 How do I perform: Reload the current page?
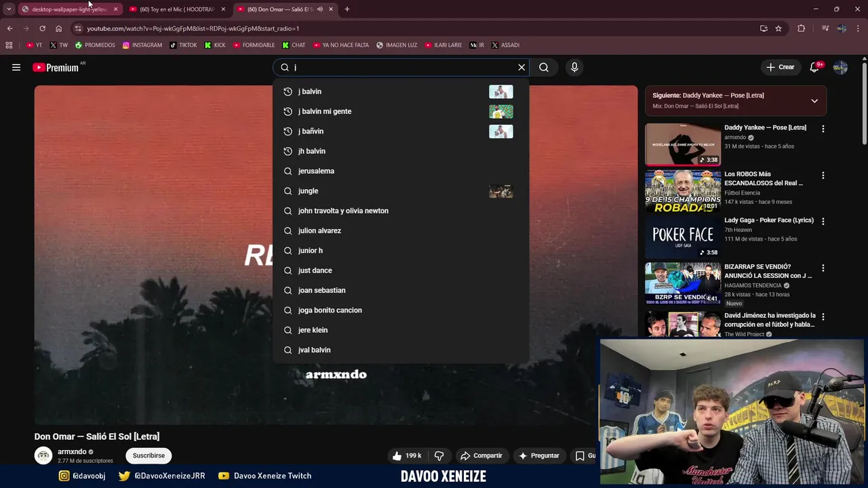(x=42, y=28)
